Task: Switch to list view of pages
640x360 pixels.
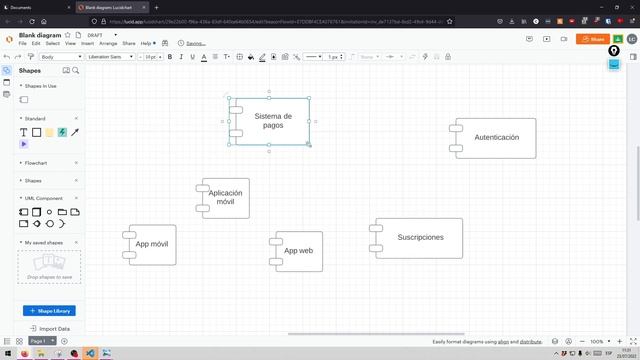Action: (x=7, y=341)
